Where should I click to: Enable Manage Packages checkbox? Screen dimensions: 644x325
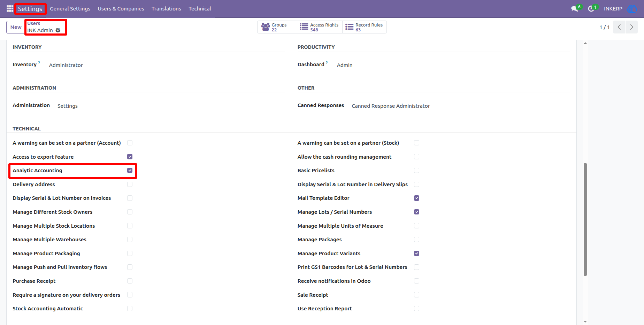(416, 240)
